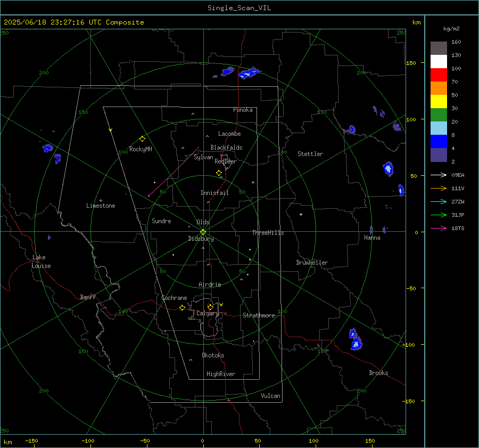Click the cyan 27ZW arrow in legend

439,201
